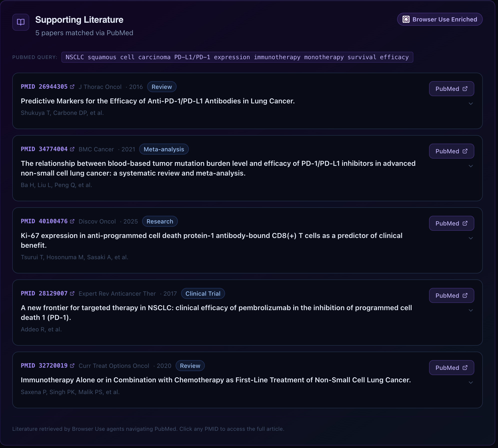This screenshot has height=448, width=498.
Task: Open PubMed button for Curr Treat Options paper
Action: 451,368
